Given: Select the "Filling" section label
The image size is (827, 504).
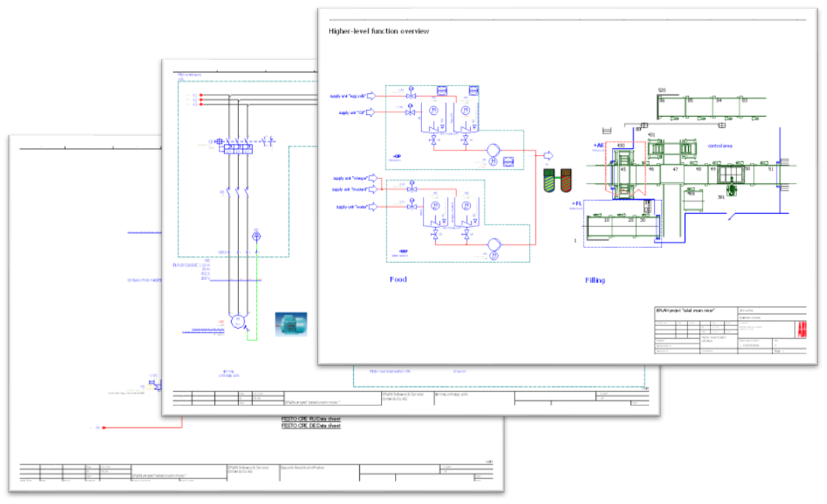Looking at the screenshot, I should pos(594,280).
